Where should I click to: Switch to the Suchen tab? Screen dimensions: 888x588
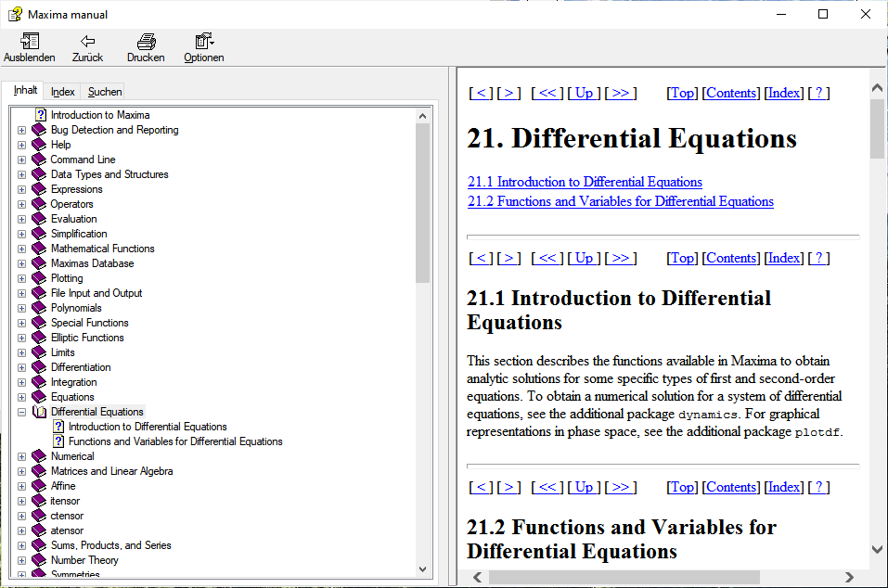click(x=105, y=92)
